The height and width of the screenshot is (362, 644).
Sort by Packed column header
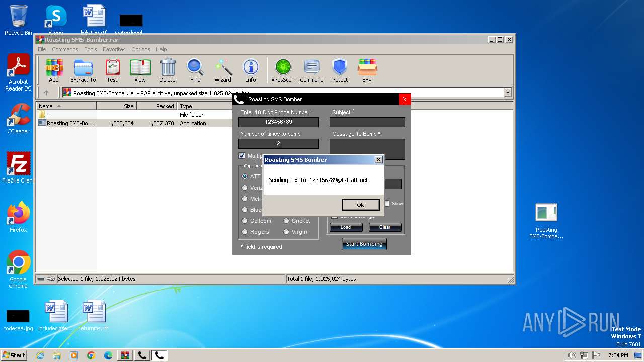156,106
